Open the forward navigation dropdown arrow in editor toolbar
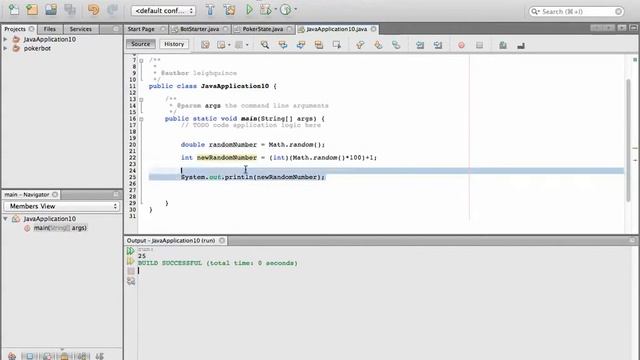Screen dimensions: 640x360 (247, 45)
